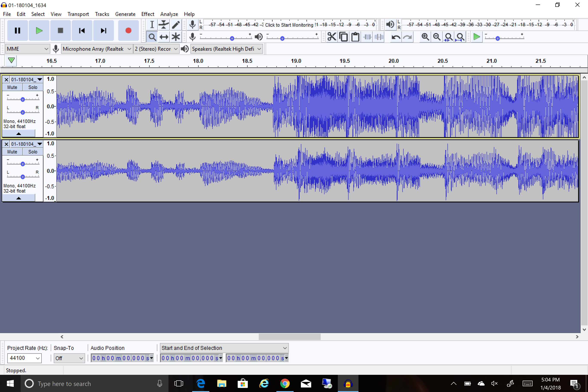Collapse the second track with up arrow
The width and height of the screenshot is (588, 392).
pyautogui.click(x=18, y=198)
